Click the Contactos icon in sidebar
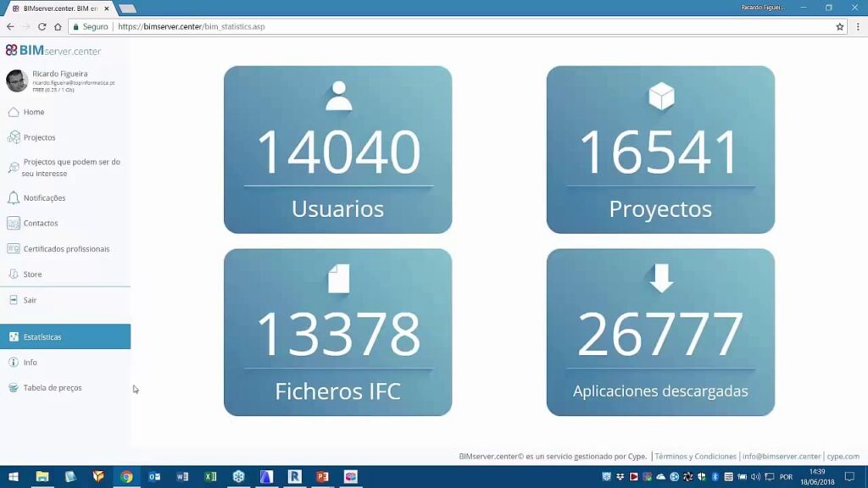The image size is (868, 488). (14, 224)
